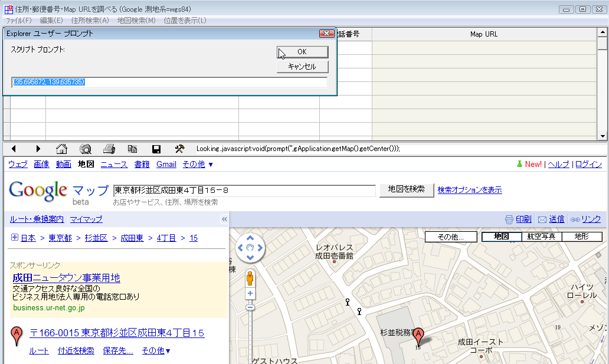The height and width of the screenshot is (364, 609).
Task: Click the Map URL column header
Action: (484, 34)
